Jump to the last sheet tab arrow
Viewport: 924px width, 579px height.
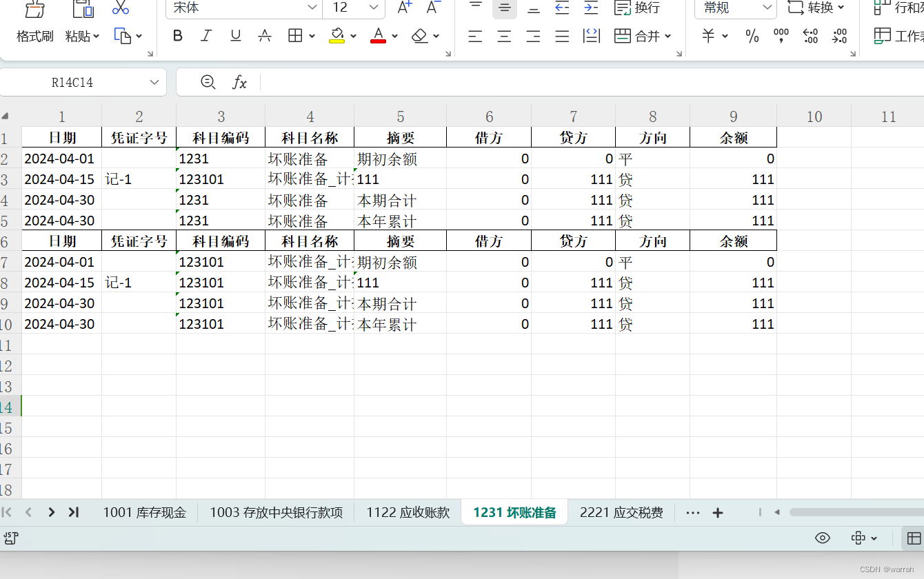[74, 512]
